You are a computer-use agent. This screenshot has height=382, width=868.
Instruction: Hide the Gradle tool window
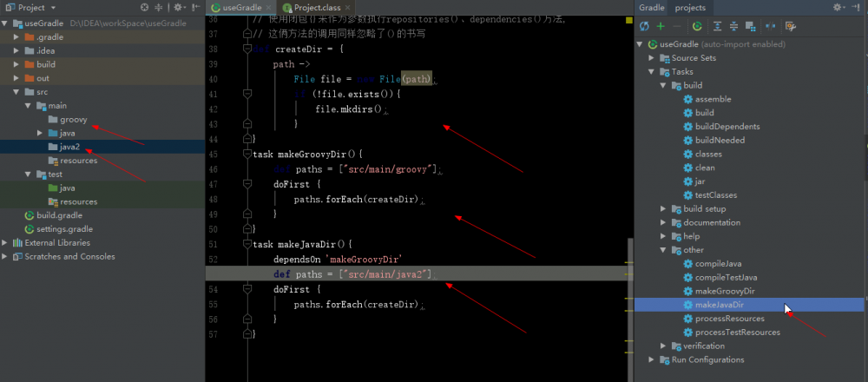(855, 7)
